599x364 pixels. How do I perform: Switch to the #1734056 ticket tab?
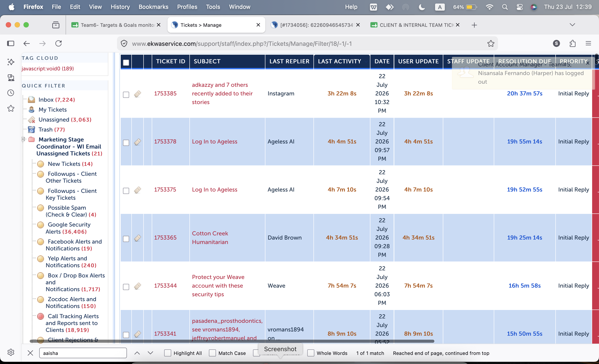coord(315,25)
